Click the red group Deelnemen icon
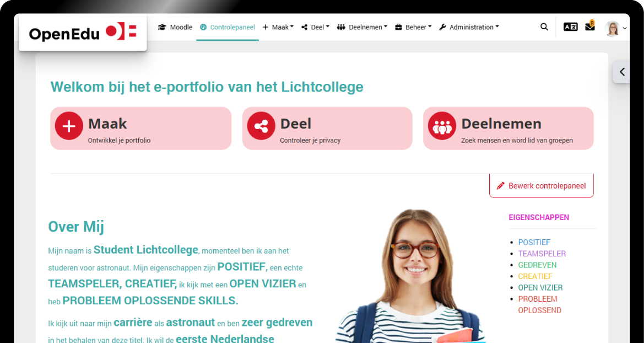This screenshot has width=644, height=343. [442, 126]
